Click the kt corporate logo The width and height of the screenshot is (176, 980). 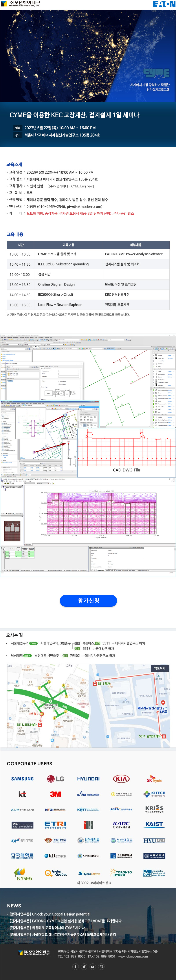click(22, 794)
